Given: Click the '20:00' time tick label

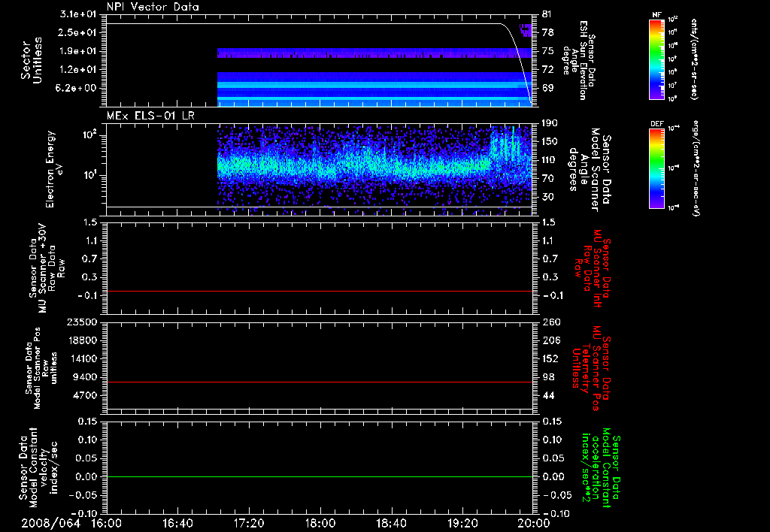Looking at the screenshot, I should pyautogui.click(x=534, y=523).
